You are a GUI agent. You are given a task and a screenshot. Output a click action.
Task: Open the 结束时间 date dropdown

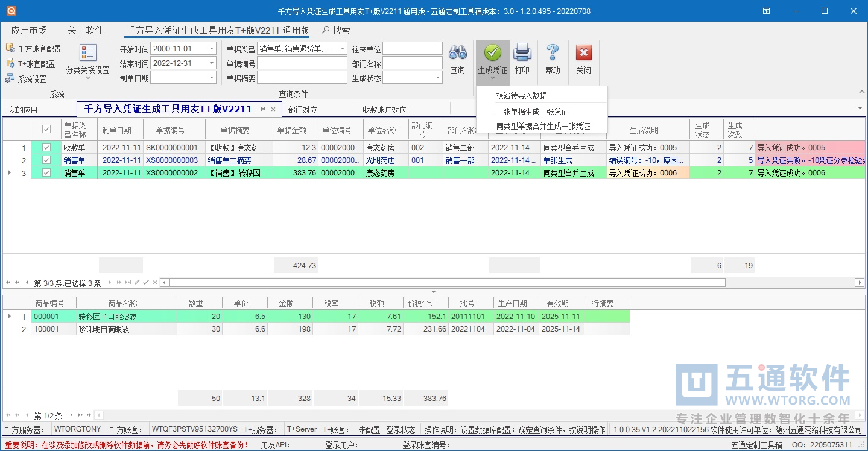[212, 63]
